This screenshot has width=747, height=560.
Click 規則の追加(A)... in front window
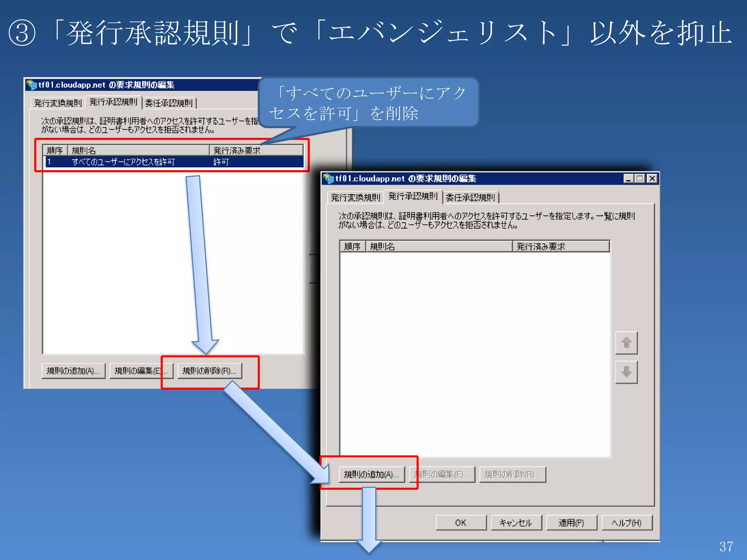pyautogui.click(x=372, y=474)
